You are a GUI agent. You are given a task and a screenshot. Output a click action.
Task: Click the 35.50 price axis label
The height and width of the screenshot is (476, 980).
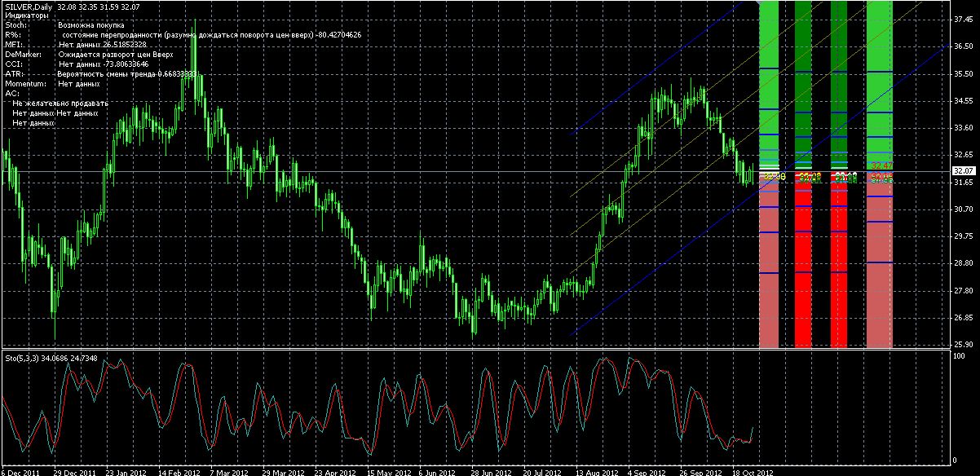pyautogui.click(x=962, y=73)
